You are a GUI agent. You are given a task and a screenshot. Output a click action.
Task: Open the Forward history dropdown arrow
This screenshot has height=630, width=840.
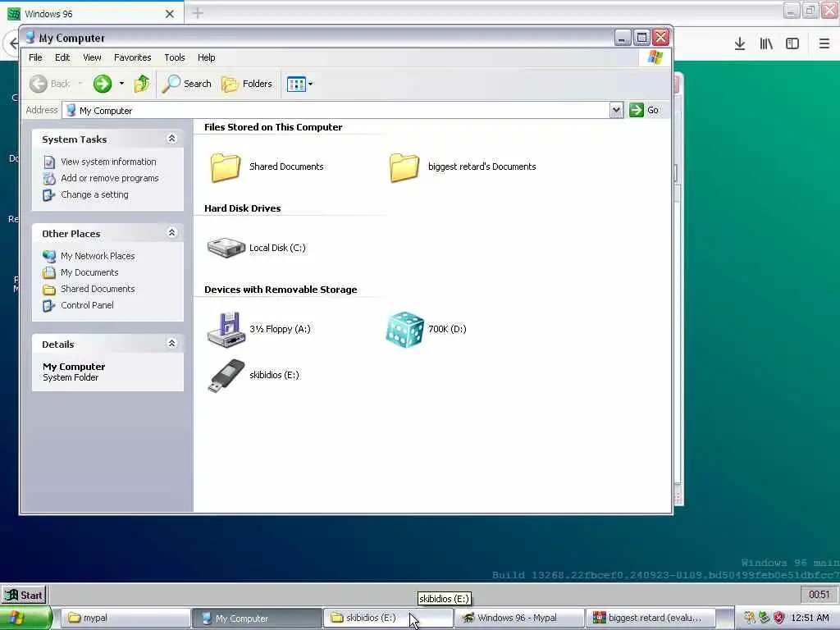(121, 84)
